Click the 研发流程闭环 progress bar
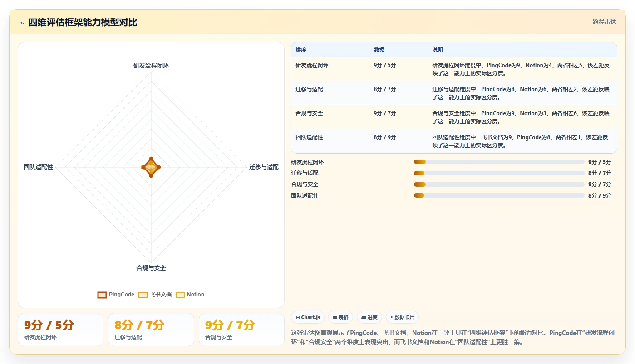Viewport: 635px width, 364px height. 499,162
